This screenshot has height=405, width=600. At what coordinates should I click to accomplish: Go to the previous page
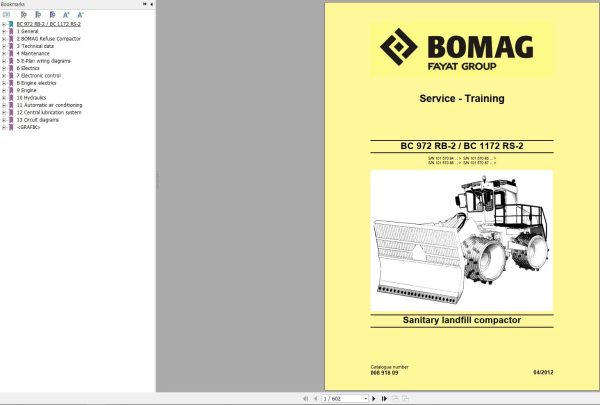315,398
